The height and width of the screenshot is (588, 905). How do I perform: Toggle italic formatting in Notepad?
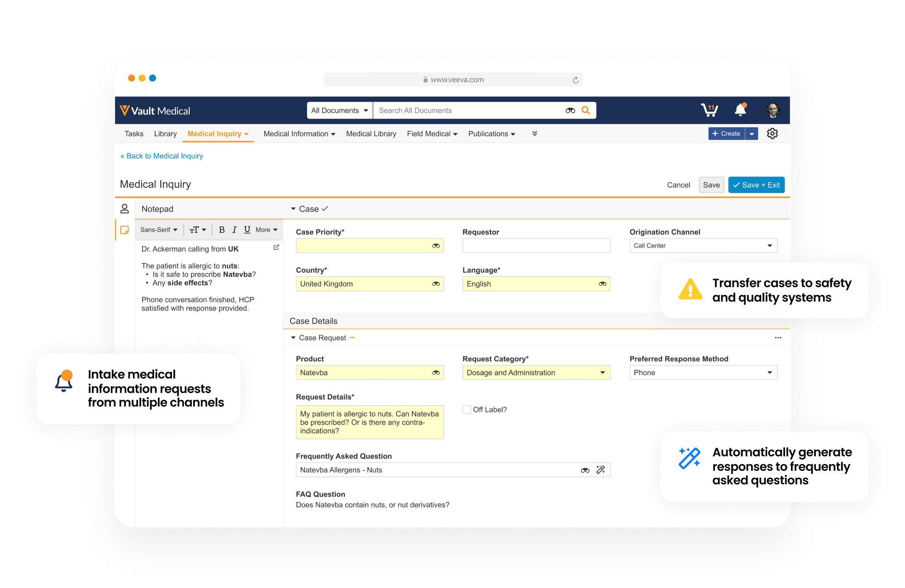234,230
